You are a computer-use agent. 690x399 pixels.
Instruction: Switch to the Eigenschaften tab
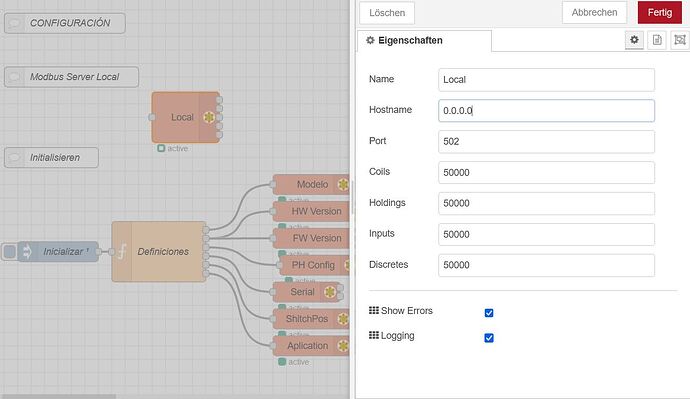[424, 40]
